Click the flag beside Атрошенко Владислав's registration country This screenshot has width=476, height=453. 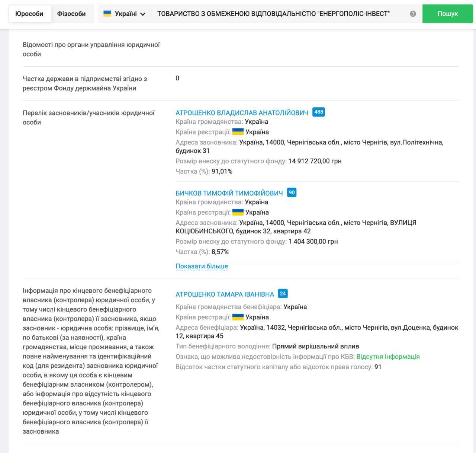point(238,132)
